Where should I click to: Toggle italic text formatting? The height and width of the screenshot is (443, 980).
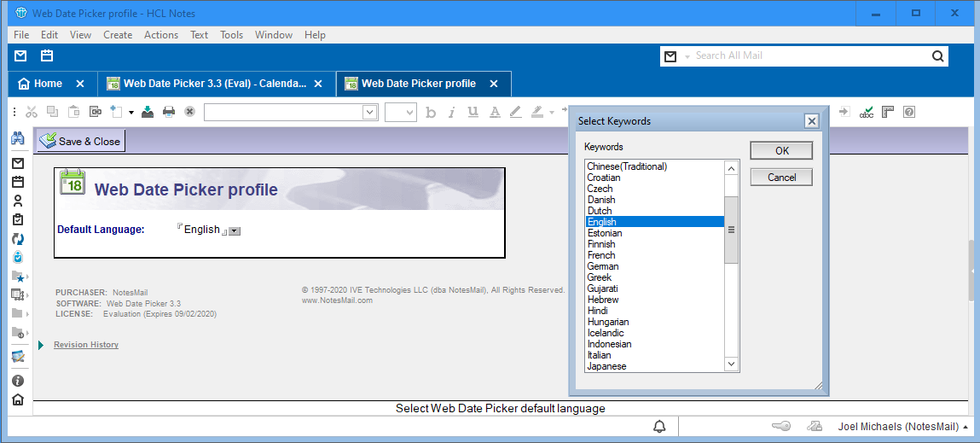point(451,112)
